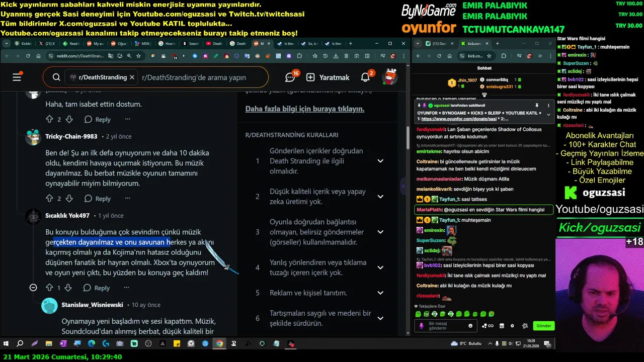Collapse the Sıcaklık Yok497 comment thread
The image size is (644, 362).
click(x=33, y=288)
